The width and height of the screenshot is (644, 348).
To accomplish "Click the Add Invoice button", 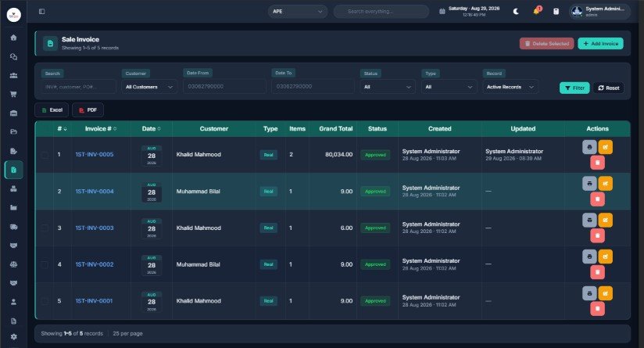I will pos(600,44).
